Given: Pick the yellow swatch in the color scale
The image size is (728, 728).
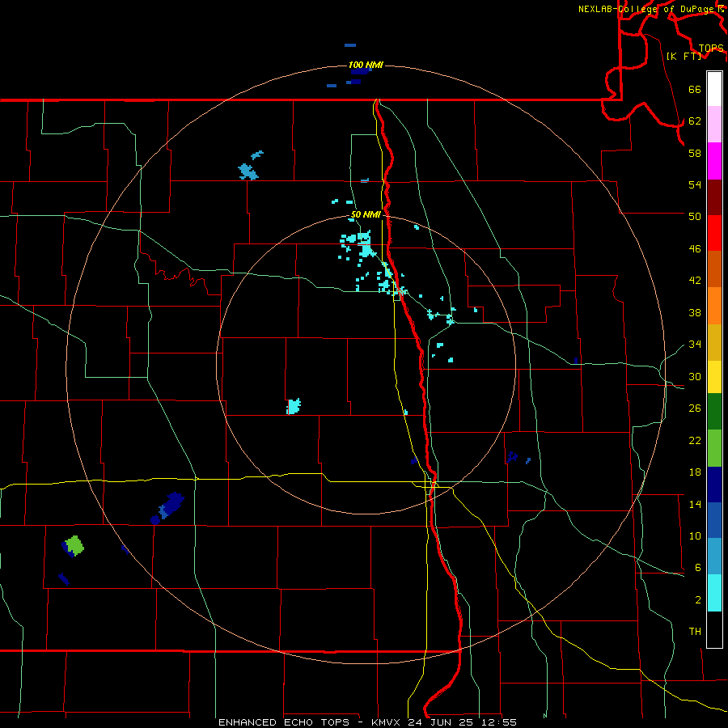Looking at the screenshot, I should click(x=714, y=377).
